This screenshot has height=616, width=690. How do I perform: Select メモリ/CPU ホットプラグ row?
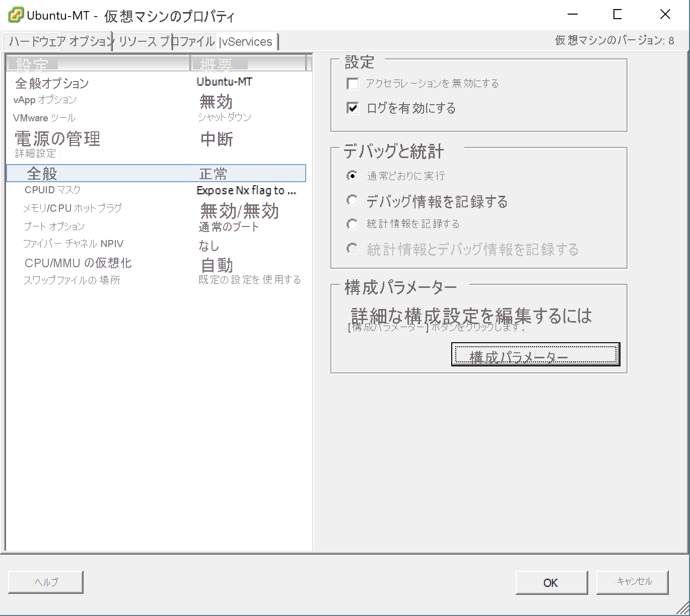pyautogui.click(x=73, y=208)
